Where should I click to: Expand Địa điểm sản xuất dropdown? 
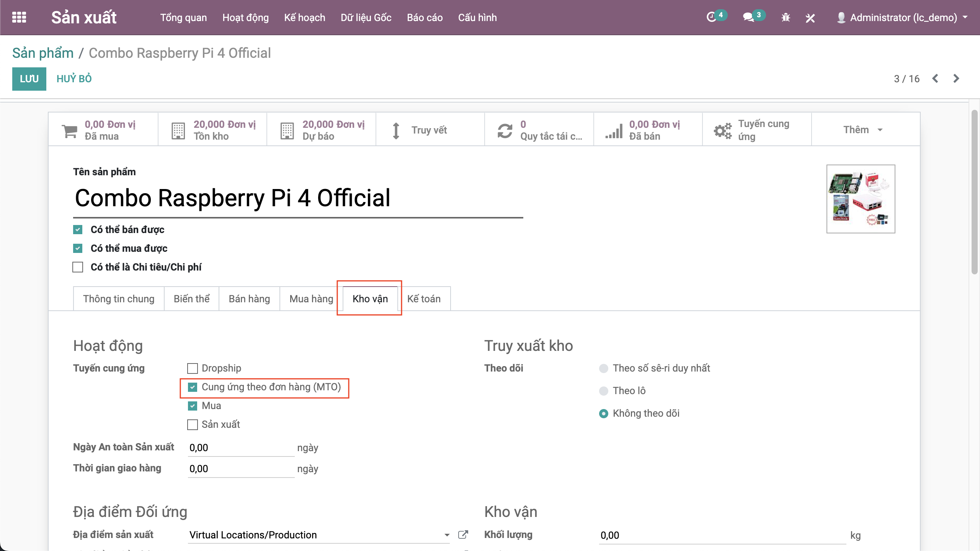pyautogui.click(x=446, y=535)
